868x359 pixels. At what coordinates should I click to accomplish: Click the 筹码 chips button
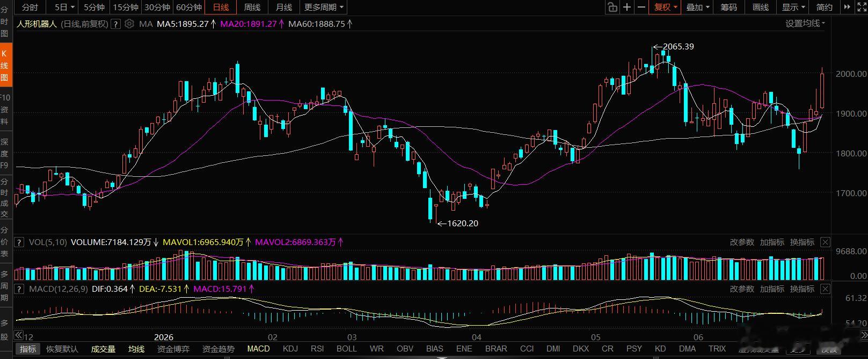tap(728, 7)
